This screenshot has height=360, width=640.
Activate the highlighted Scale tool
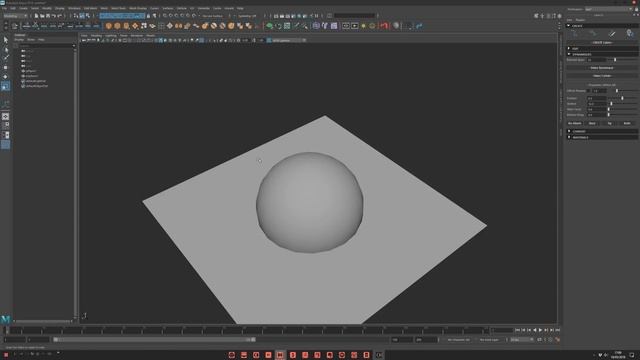pos(5,86)
